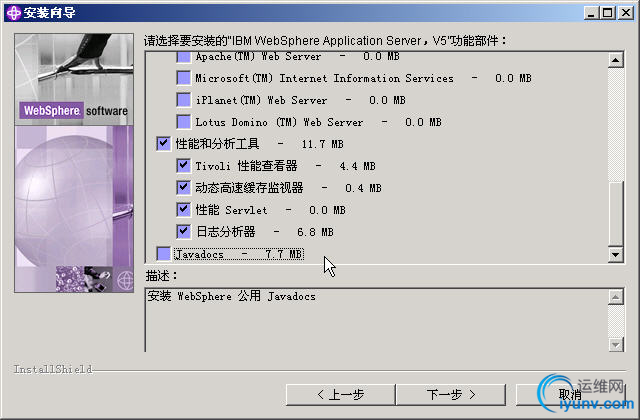Select the 动态高速缓存监视器 0.4 MB label
Screen dimensions: 640x420
click(288, 188)
